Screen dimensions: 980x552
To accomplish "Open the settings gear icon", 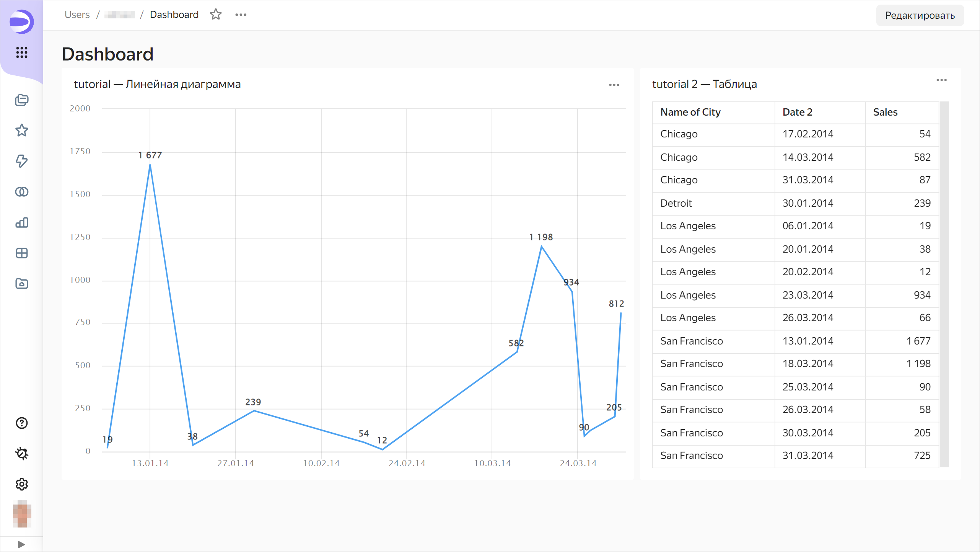I will (x=21, y=484).
